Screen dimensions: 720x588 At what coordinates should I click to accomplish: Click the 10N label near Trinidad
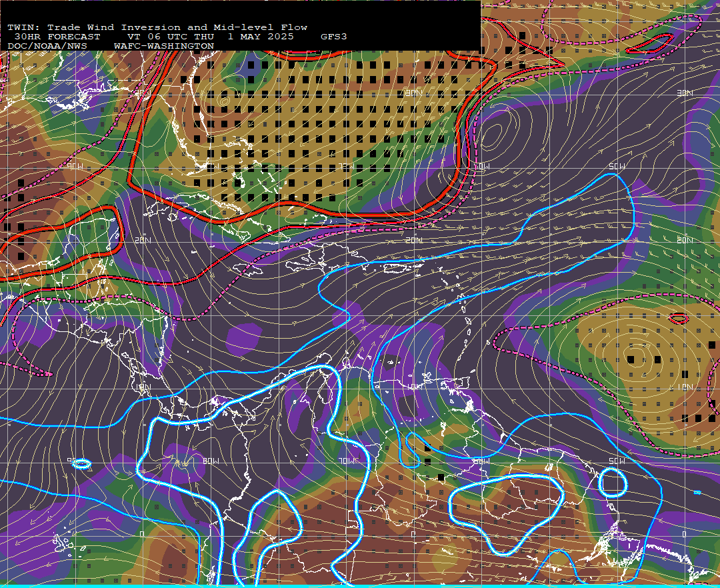pos(414,387)
